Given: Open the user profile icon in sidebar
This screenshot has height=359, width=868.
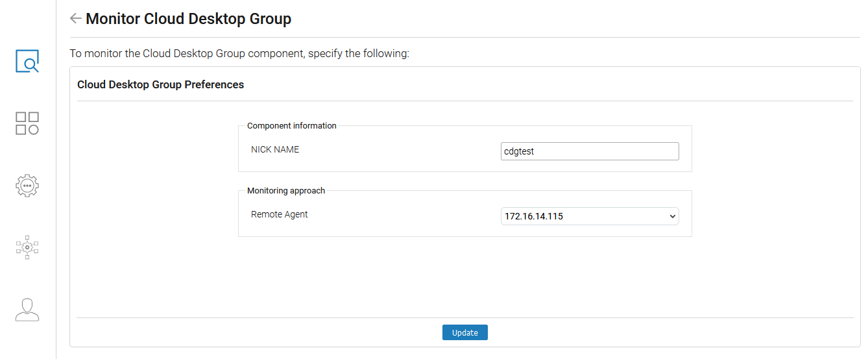Looking at the screenshot, I should coord(27,310).
